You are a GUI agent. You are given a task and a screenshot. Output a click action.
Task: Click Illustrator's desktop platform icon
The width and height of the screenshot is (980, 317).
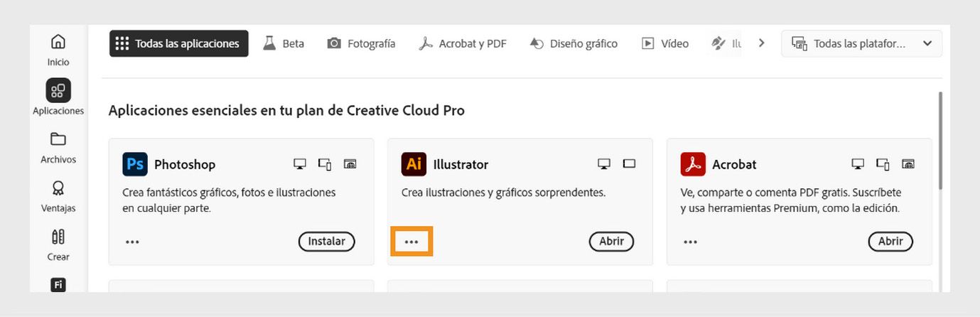tap(604, 164)
